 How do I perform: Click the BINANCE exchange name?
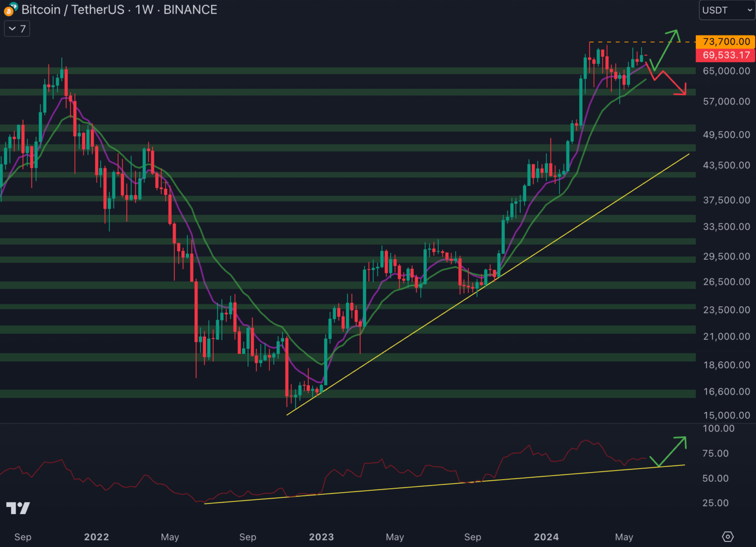(x=190, y=10)
